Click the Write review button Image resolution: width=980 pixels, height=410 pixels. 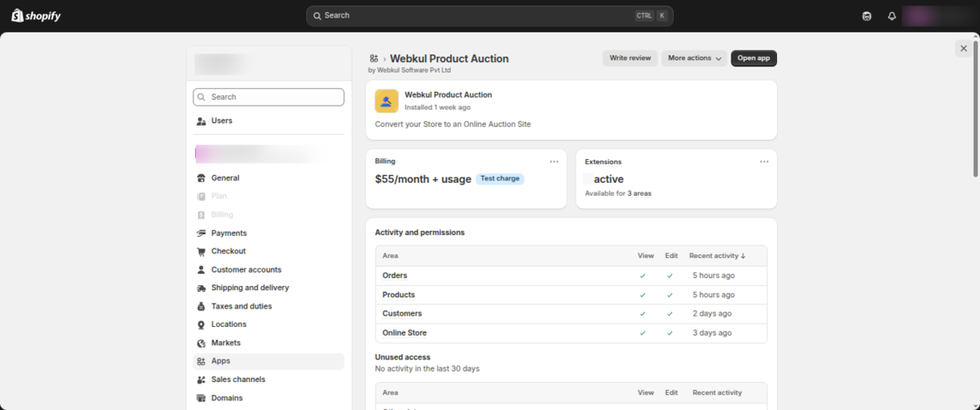coord(630,58)
